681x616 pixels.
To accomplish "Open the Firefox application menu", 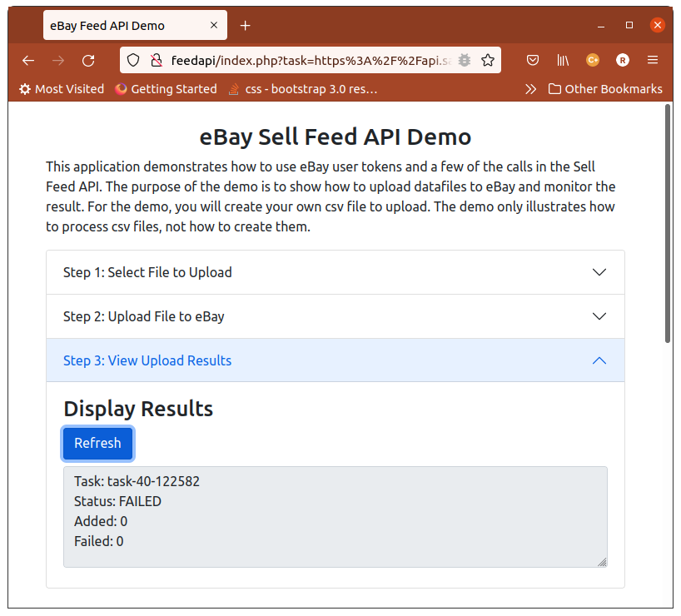I will (653, 60).
